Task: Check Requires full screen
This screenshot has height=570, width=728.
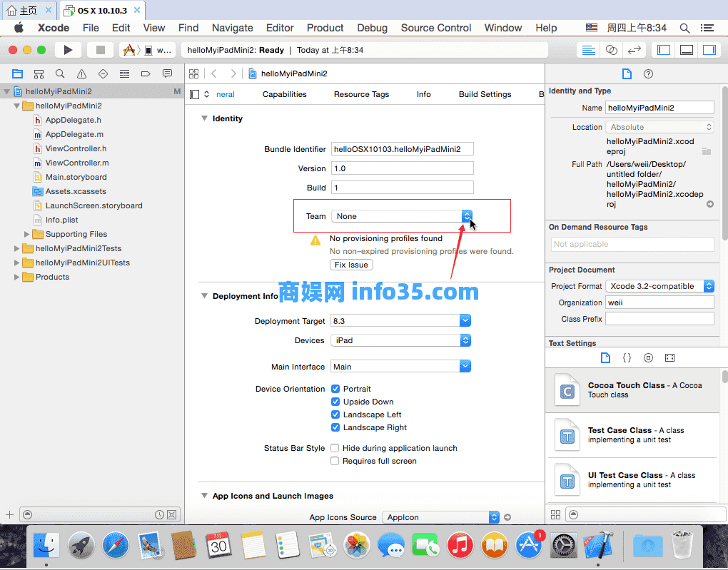Action: [335, 461]
